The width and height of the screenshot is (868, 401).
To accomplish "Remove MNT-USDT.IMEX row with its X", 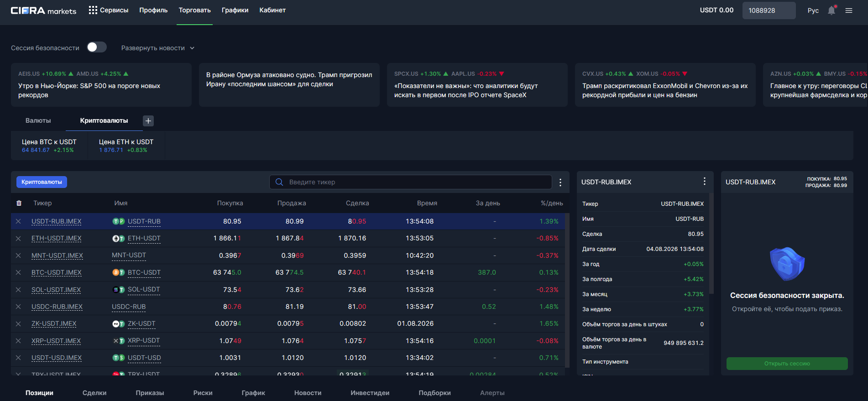I will click(18, 255).
